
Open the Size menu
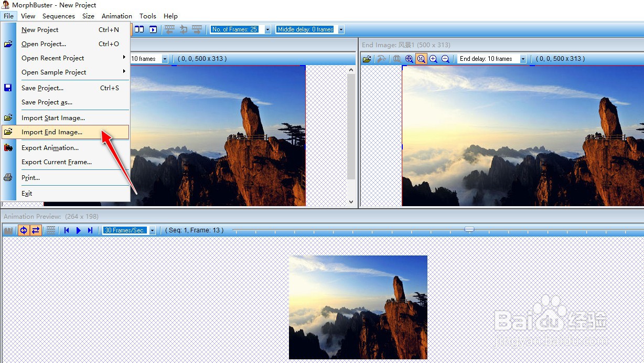89,16
